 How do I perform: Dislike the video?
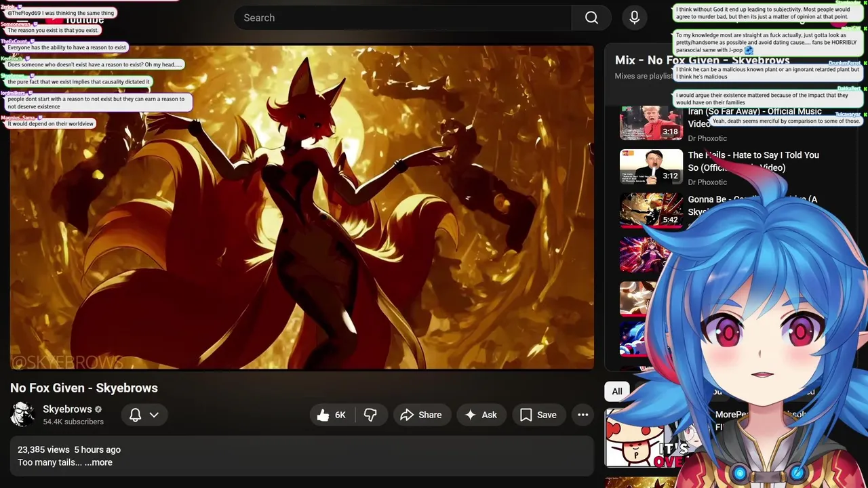pos(370,415)
